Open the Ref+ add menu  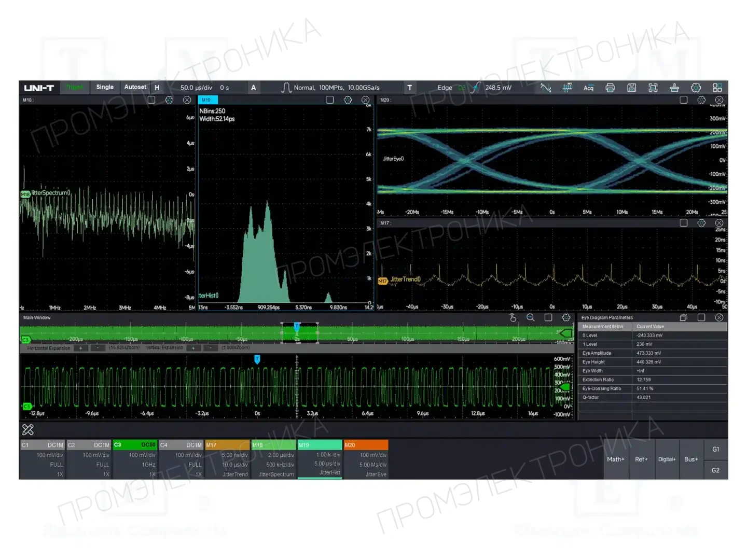click(x=641, y=459)
